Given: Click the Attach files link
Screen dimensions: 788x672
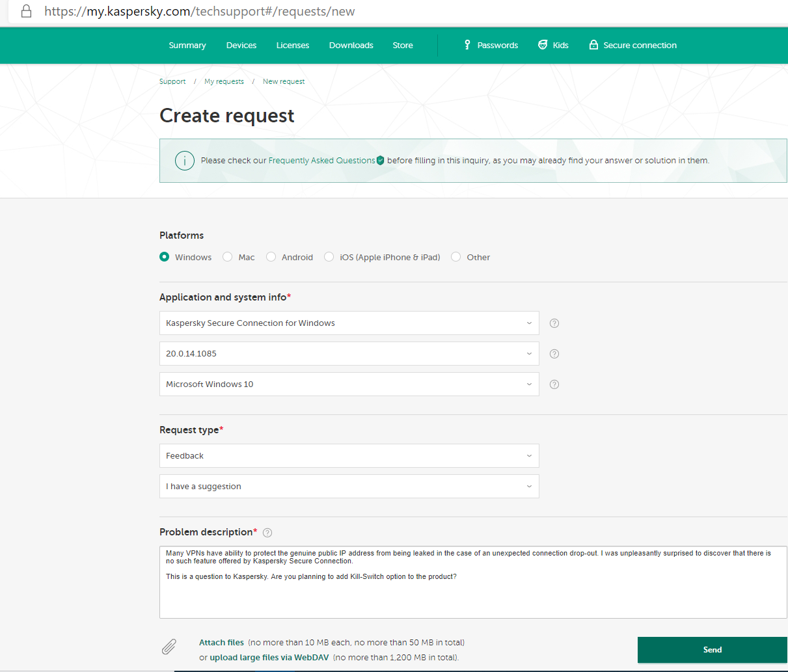Looking at the screenshot, I should [221, 643].
